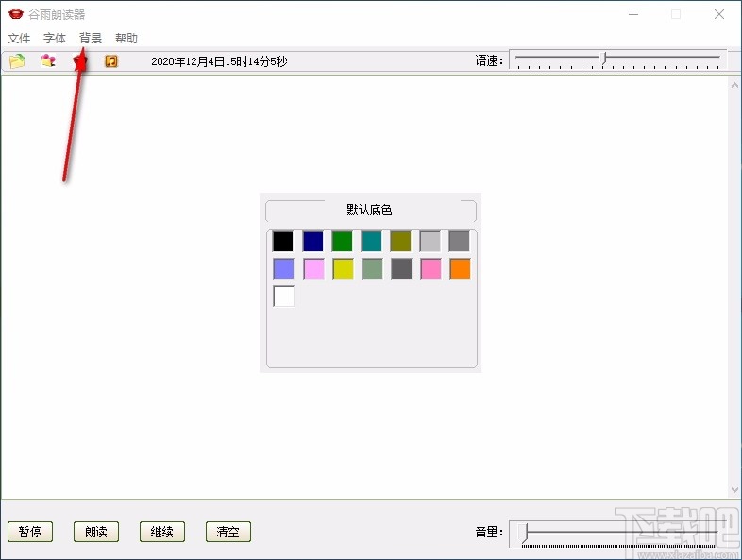Screen dimensions: 742x560
Task: Pick the periwinkle blue color swatch
Action: pos(283,269)
